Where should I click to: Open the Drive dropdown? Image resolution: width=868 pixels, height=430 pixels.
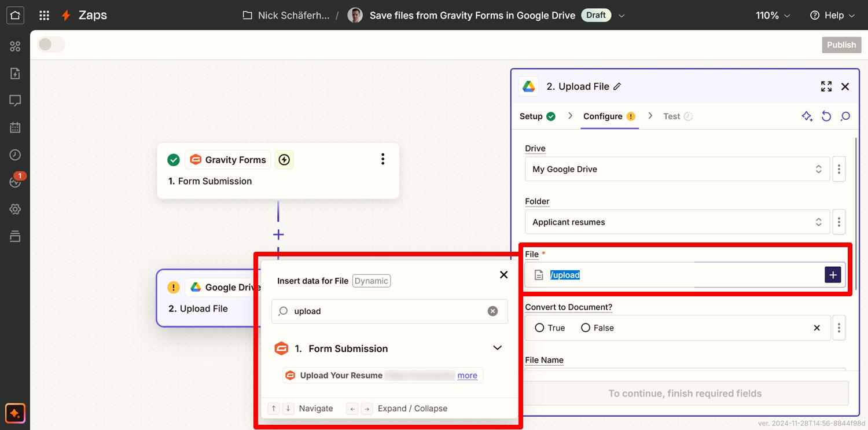click(678, 169)
